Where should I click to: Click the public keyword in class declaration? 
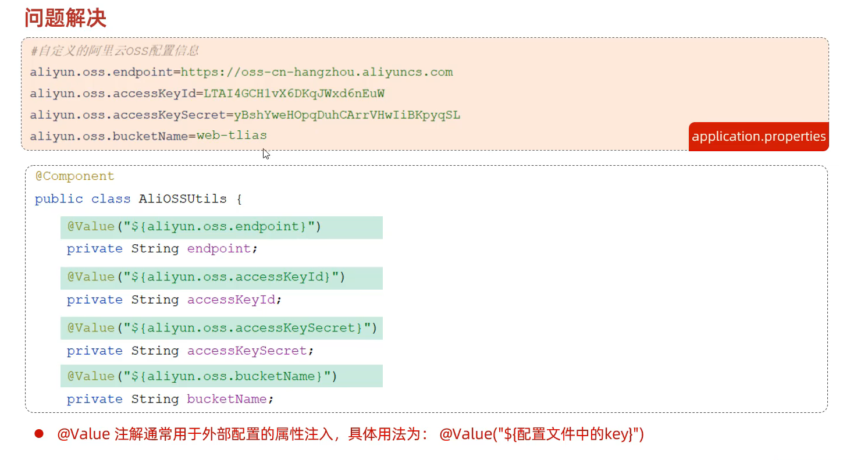tap(59, 199)
